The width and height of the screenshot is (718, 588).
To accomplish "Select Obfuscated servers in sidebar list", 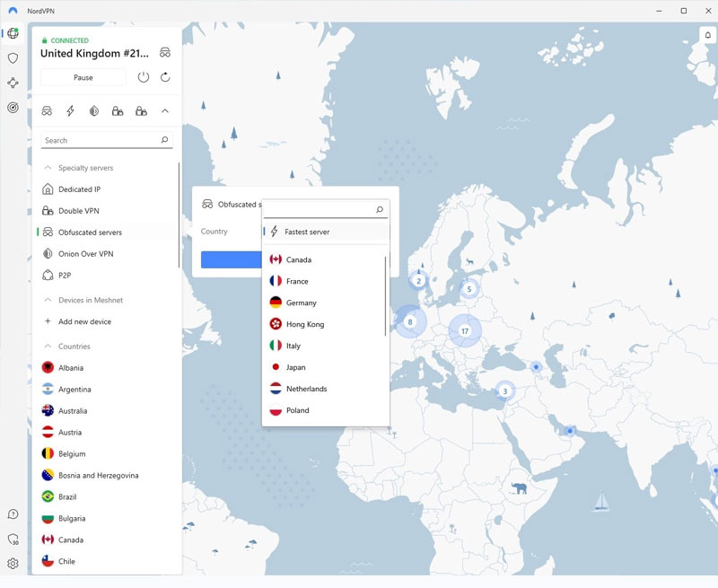I will [107, 233].
